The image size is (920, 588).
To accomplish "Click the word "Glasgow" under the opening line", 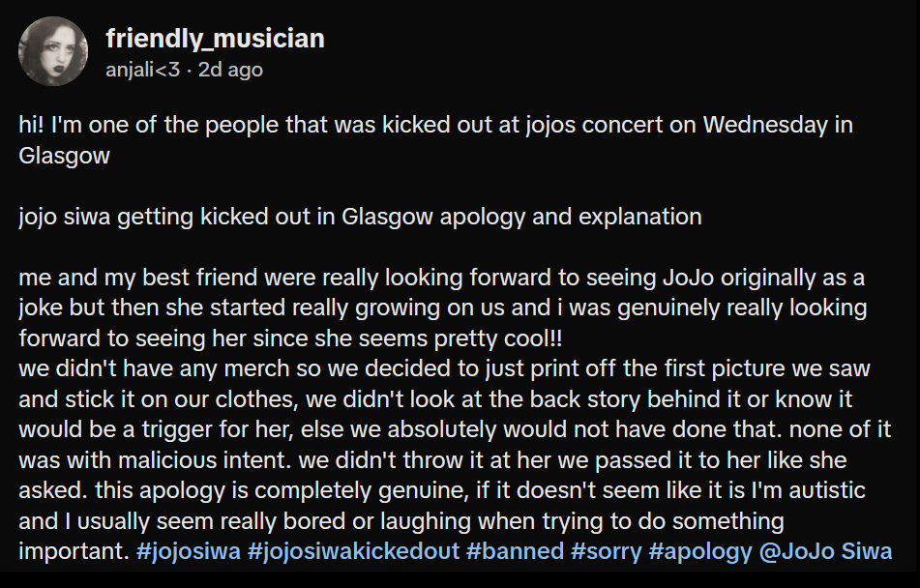I will click(x=64, y=156).
